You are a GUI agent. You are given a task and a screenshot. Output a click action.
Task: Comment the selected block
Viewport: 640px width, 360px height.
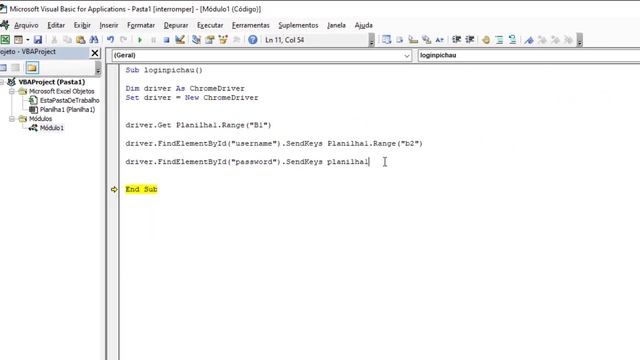(499, 40)
